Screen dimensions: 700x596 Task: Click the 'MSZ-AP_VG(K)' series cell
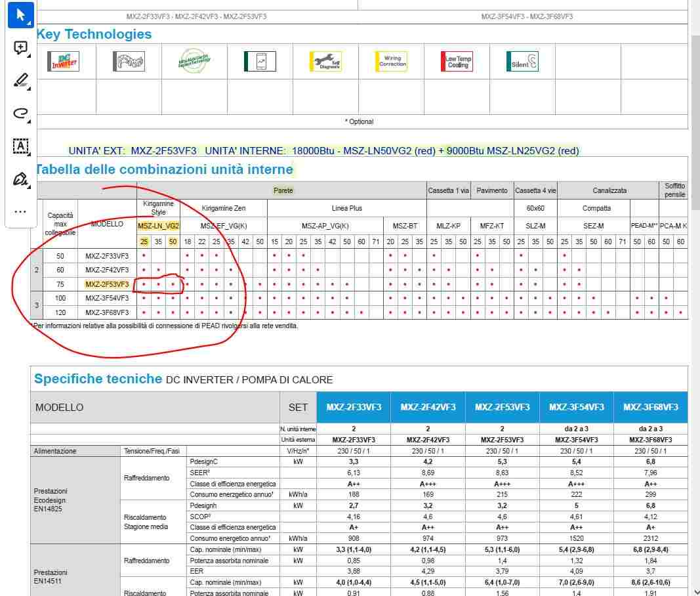tap(325, 226)
